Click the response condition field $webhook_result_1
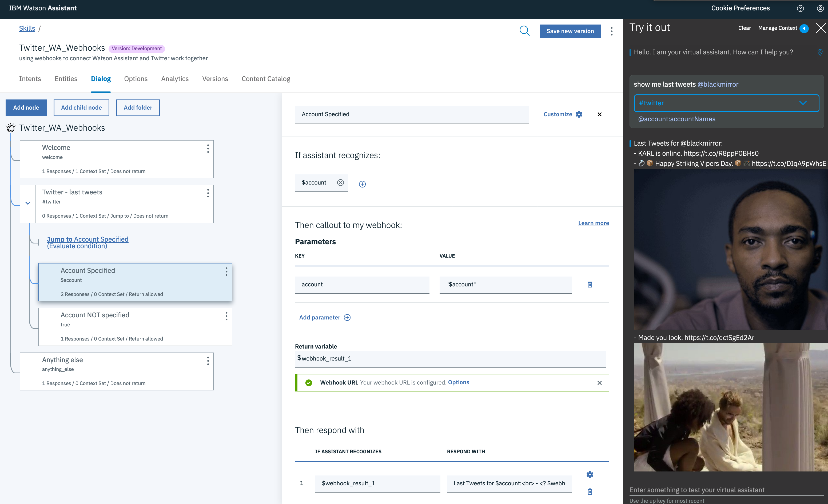 (377, 483)
